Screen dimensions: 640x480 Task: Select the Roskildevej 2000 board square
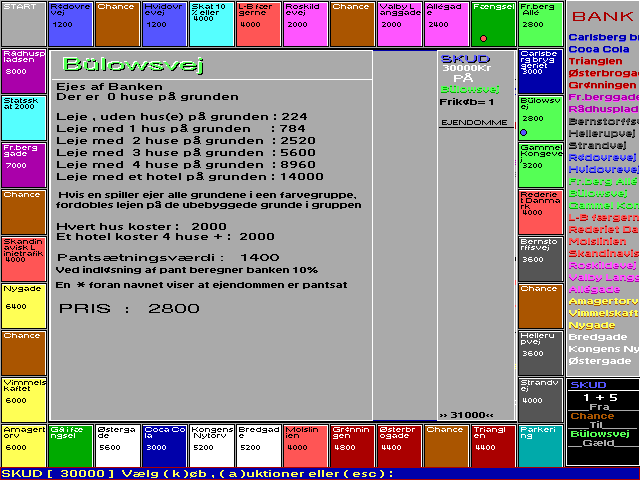click(306, 24)
